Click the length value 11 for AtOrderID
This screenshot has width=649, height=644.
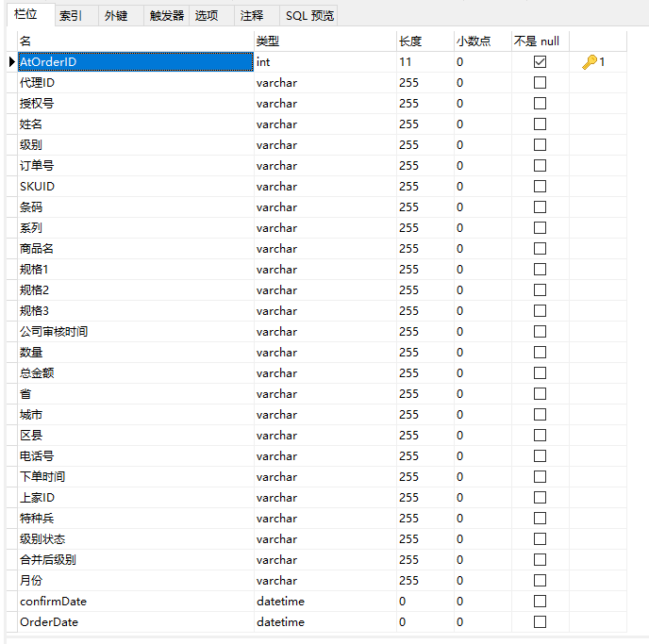tap(425, 62)
